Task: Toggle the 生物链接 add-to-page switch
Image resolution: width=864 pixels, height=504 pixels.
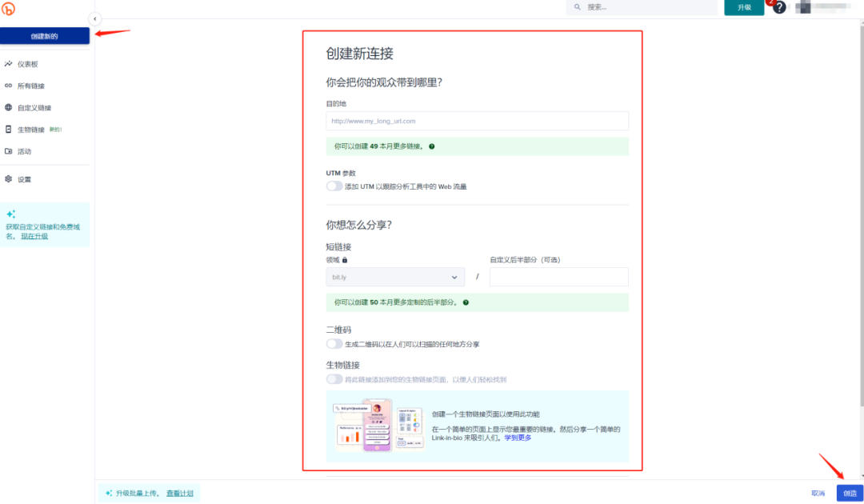Action: point(334,379)
